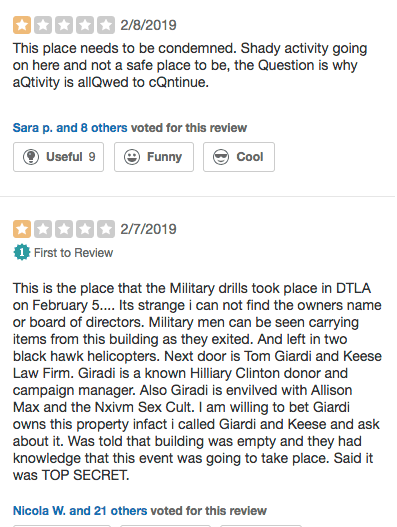Click the Military drills review paragraph

[x=197, y=382]
